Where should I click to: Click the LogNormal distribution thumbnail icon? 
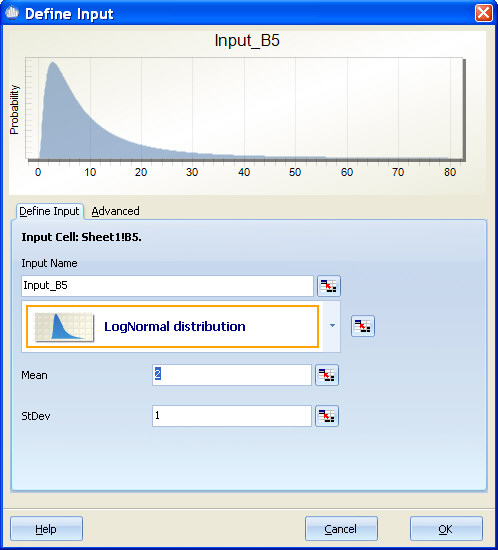tap(64, 327)
